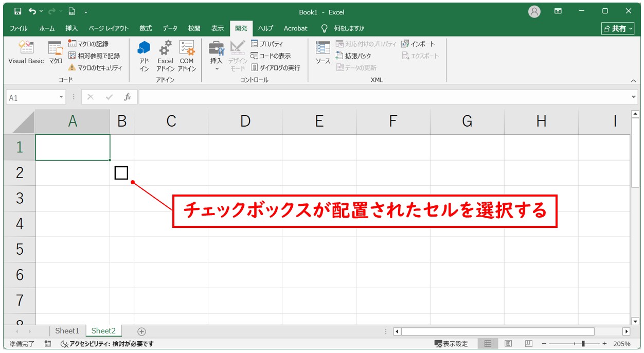Check the checkbox in cell B2

121,173
